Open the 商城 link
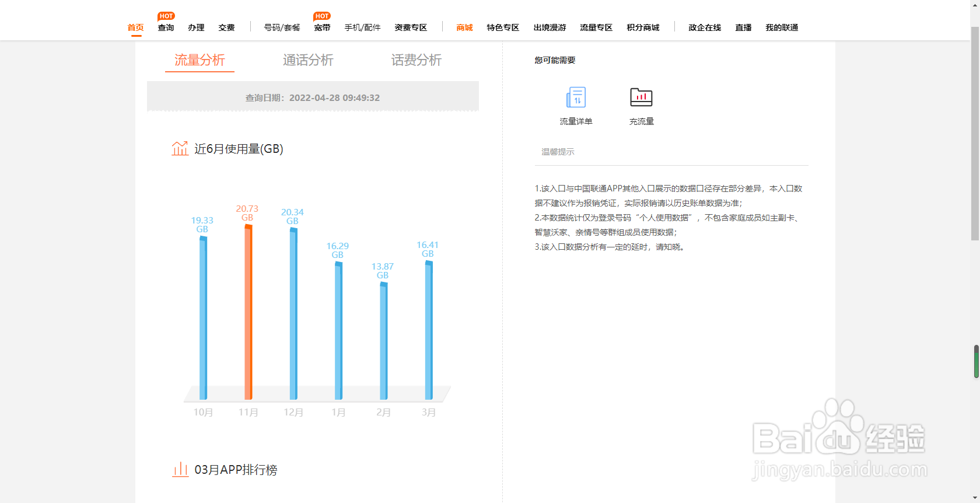980x503 pixels. (464, 27)
